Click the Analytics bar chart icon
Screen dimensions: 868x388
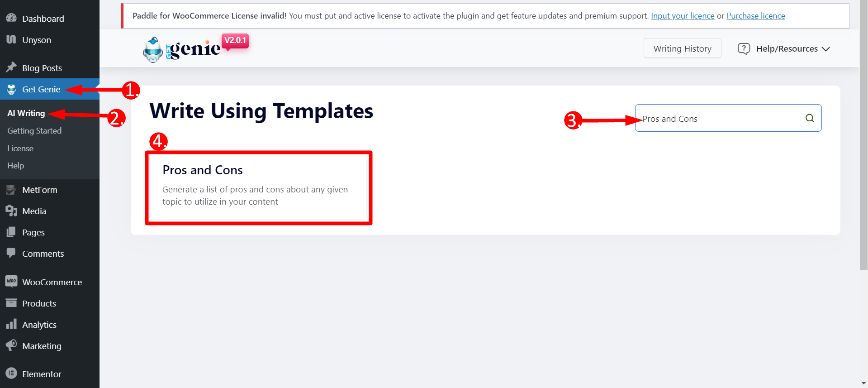click(11, 324)
